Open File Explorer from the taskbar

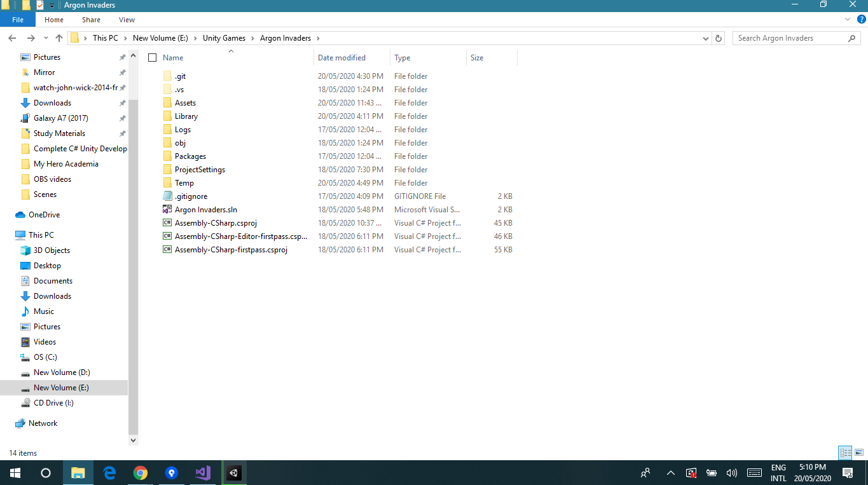78,473
